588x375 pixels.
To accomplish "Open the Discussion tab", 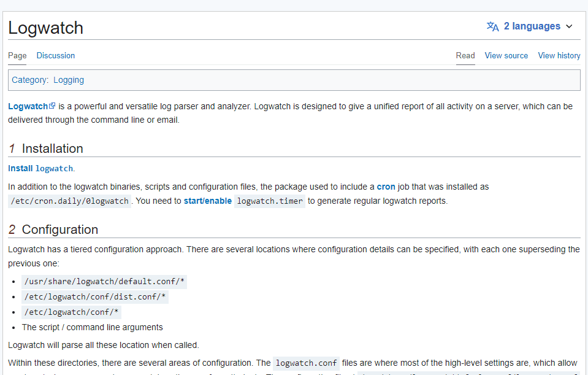I will point(56,55).
